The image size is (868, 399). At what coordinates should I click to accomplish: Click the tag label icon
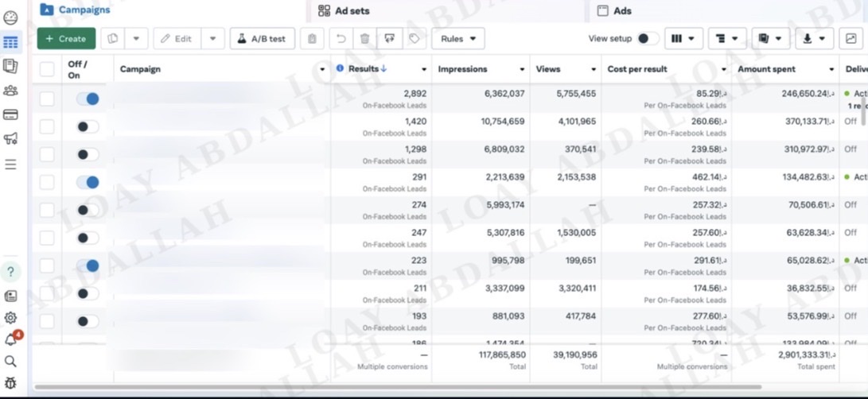point(414,39)
